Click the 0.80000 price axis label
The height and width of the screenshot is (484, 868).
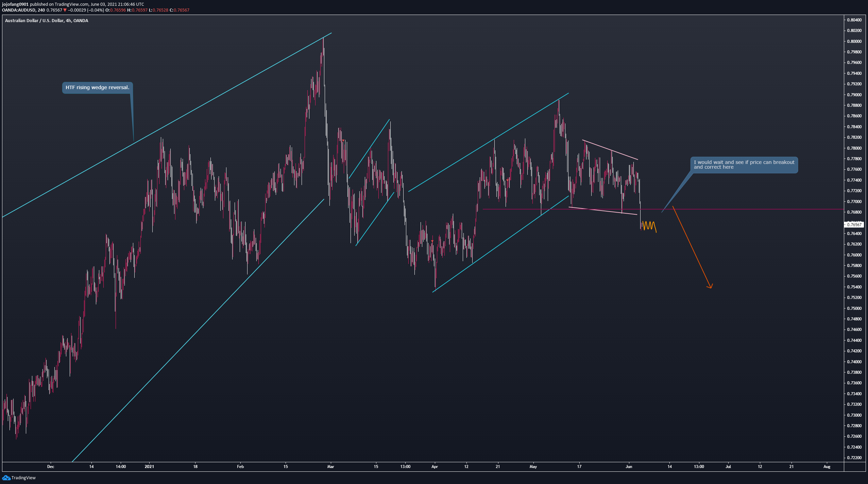(854, 41)
